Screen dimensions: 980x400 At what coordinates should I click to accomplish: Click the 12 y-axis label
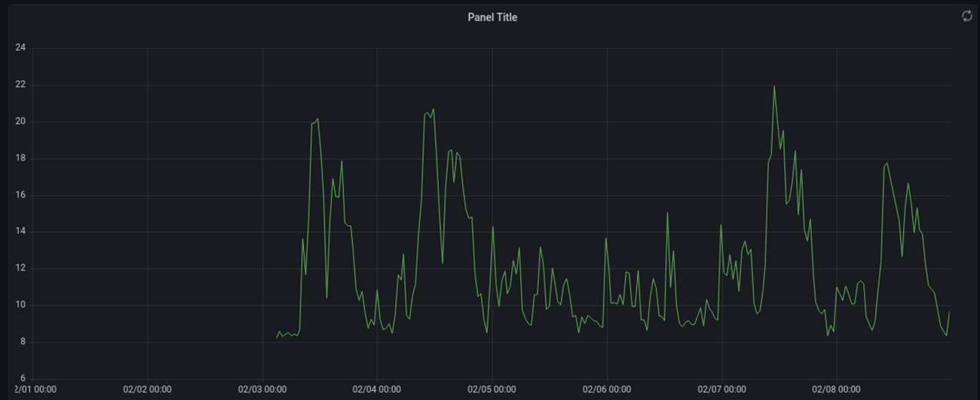(x=20, y=268)
